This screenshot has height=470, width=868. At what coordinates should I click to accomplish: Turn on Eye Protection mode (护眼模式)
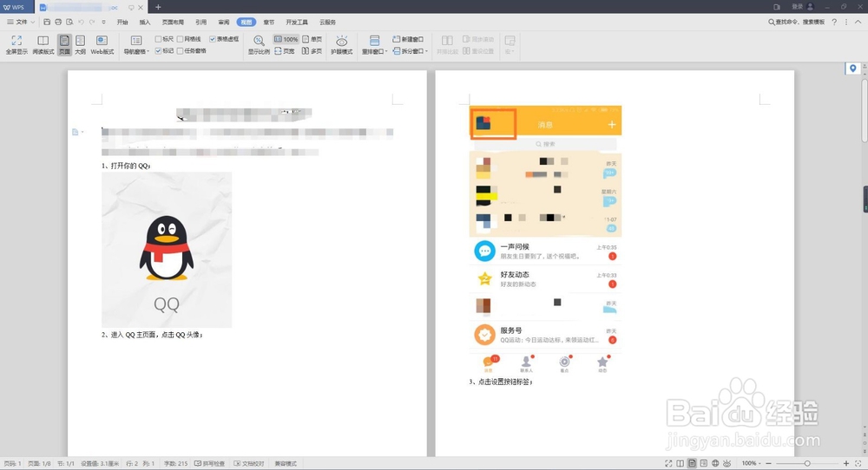[x=341, y=44]
